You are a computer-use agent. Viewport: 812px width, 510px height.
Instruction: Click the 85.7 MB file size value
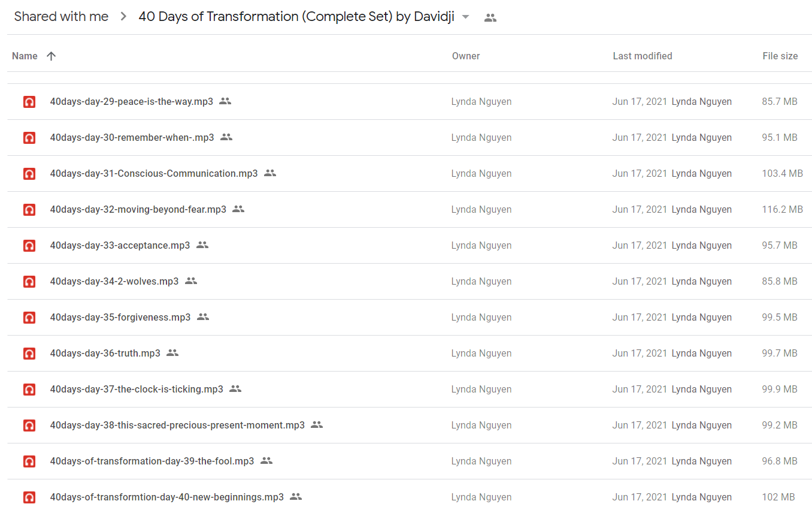tap(780, 102)
